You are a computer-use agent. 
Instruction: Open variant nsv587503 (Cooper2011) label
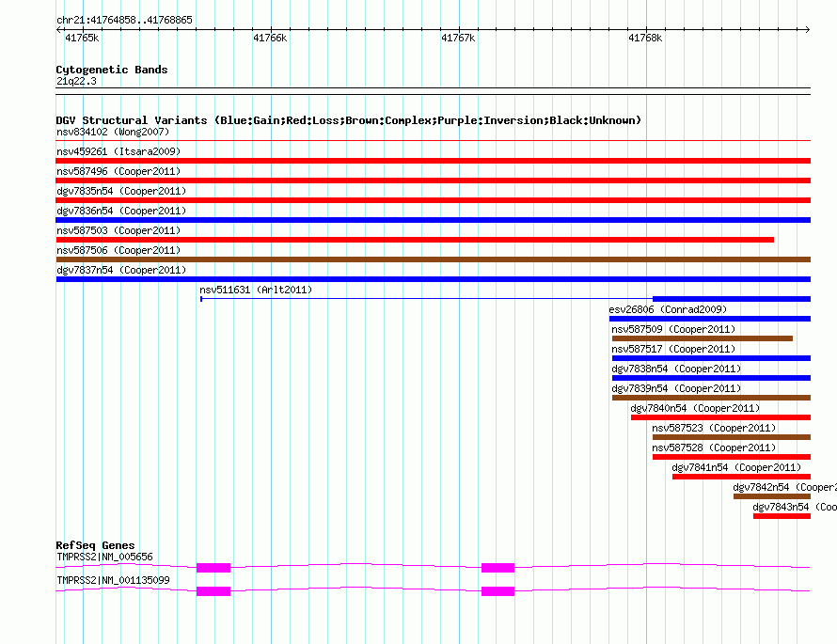click(x=118, y=230)
